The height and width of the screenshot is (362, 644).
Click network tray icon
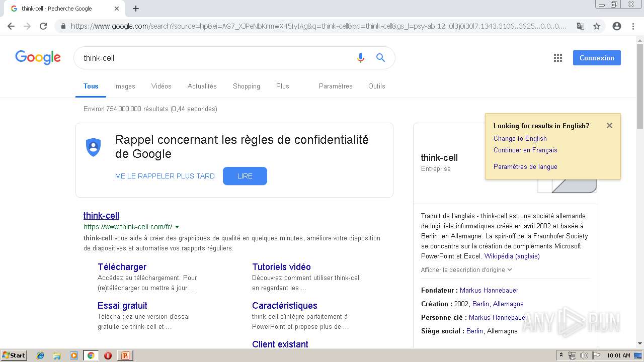point(572,355)
